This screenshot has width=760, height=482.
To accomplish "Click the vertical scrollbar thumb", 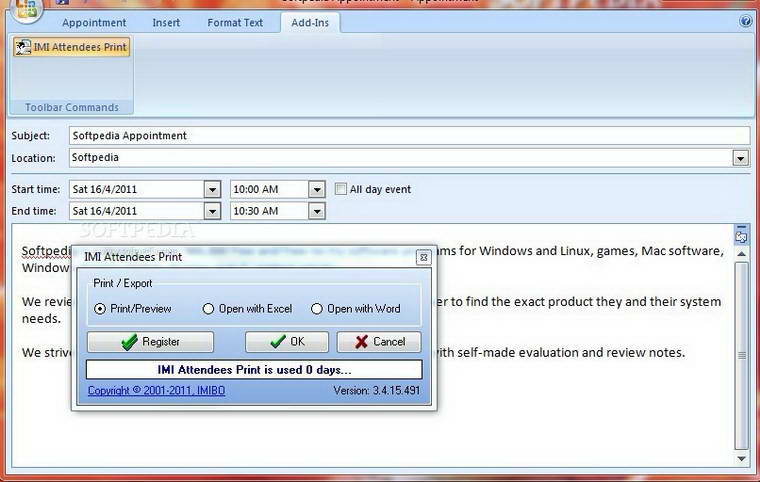I will click(742, 355).
